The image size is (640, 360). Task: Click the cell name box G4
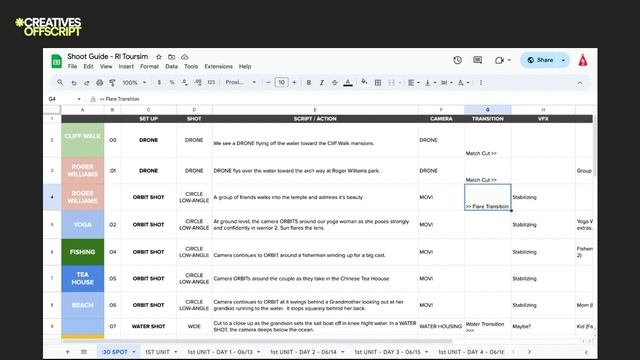click(x=63, y=99)
